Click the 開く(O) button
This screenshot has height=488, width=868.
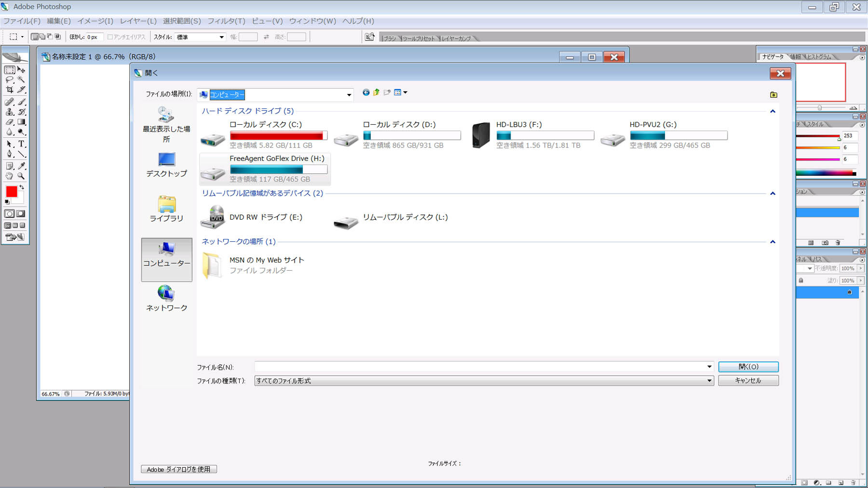click(x=748, y=367)
